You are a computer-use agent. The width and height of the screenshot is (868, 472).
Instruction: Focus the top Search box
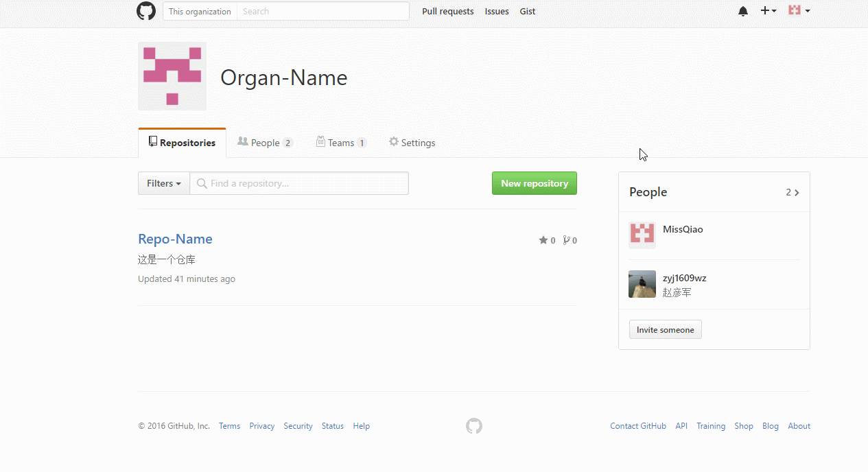tap(323, 11)
